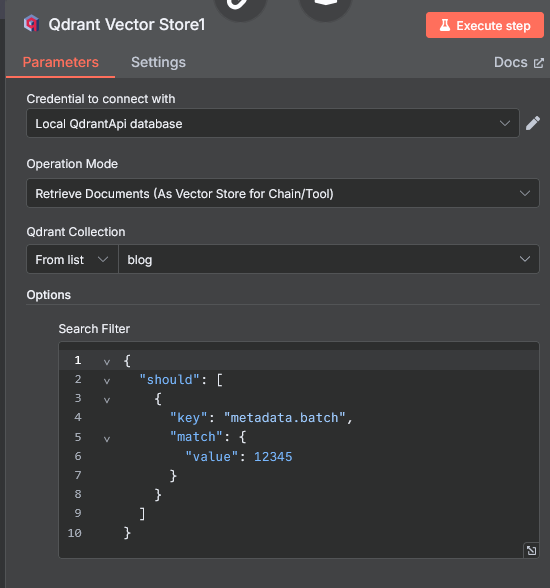Collapse the "should" array fold on line 2
Screen dimensions: 550x588
coord(107,381)
